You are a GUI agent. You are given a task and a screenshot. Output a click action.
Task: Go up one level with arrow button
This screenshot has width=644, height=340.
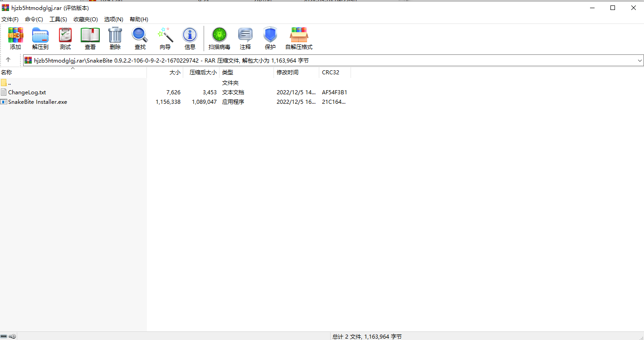[x=8, y=60]
